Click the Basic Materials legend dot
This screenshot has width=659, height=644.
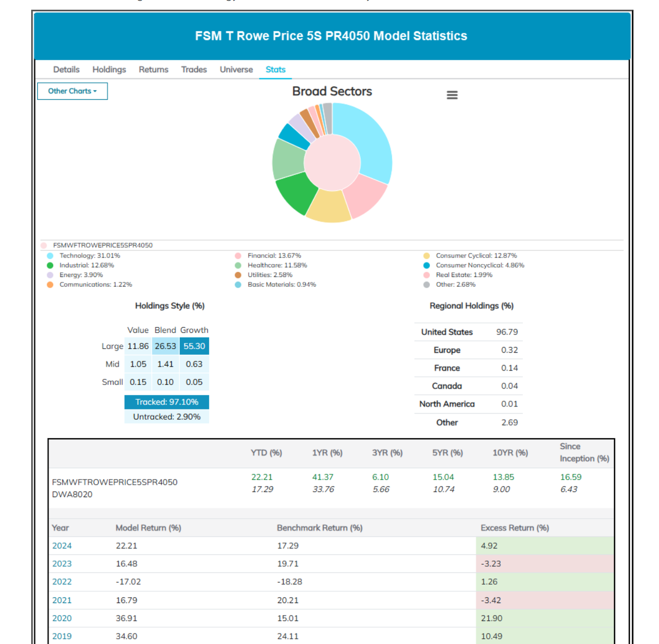(x=238, y=285)
